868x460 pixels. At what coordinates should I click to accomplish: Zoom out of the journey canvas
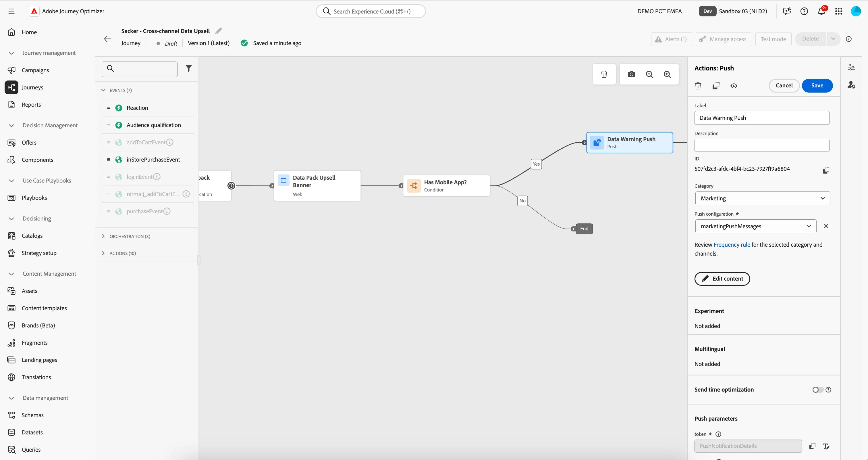pos(649,74)
